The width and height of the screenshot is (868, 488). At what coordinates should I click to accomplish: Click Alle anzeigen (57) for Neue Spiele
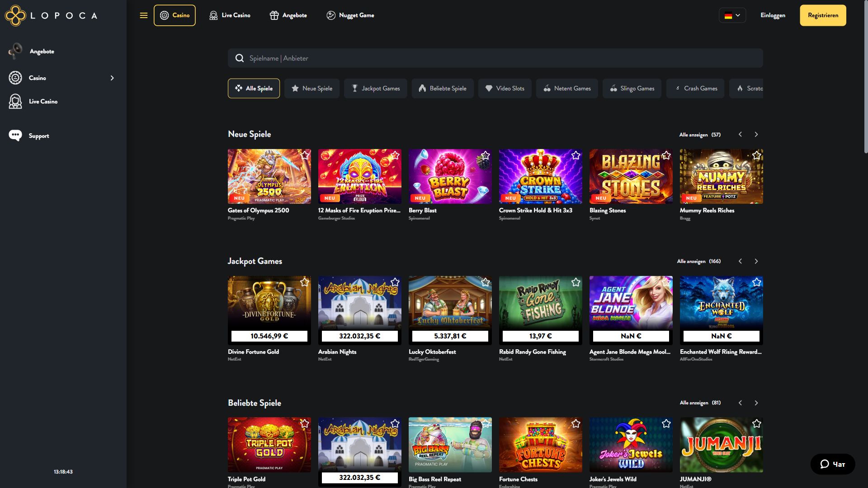click(x=700, y=135)
